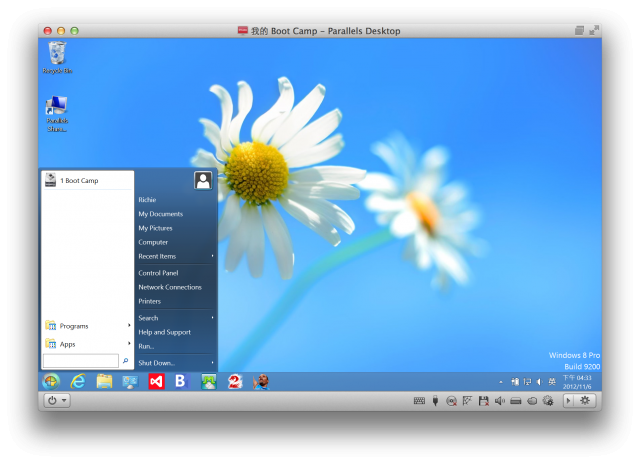Open the red number 2 taskbar app
Viewport: 640px width, 464px height.
click(235, 382)
